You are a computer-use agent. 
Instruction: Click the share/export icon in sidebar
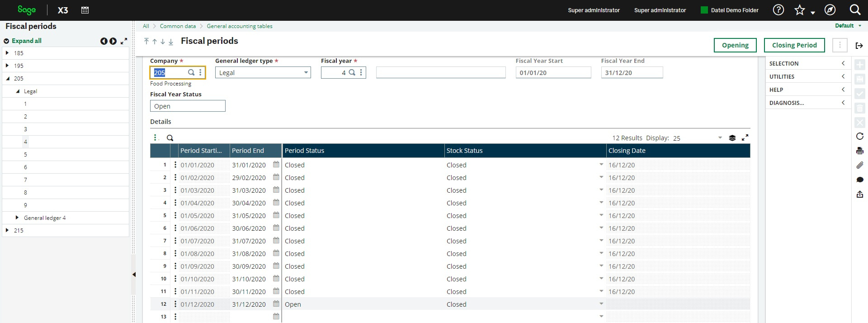pos(860,194)
